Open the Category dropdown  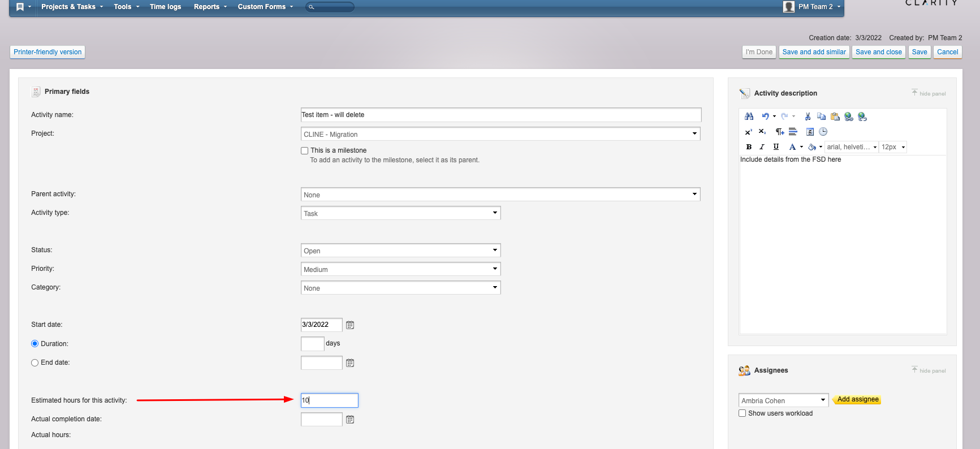pos(401,288)
